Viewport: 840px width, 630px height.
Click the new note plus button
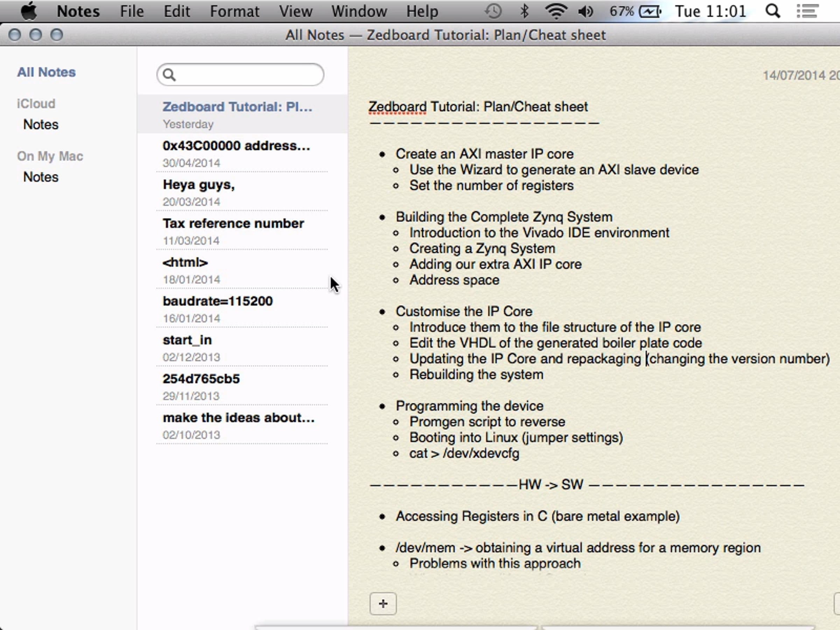click(x=383, y=604)
